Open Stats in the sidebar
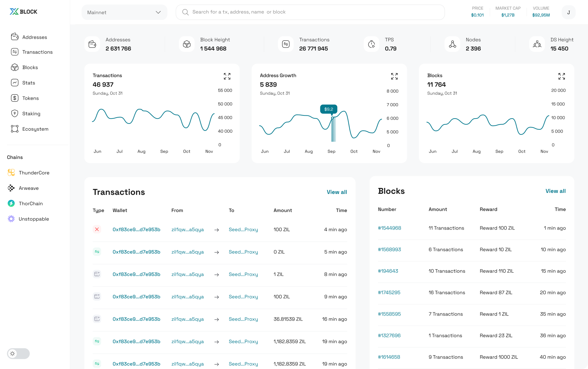The width and height of the screenshot is (588, 369). click(x=23, y=83)
